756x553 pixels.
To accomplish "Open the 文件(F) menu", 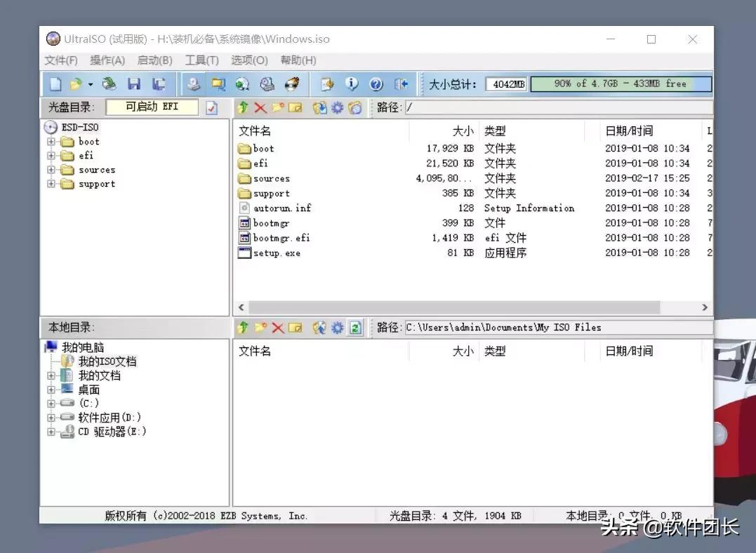I will coord(60,60).
